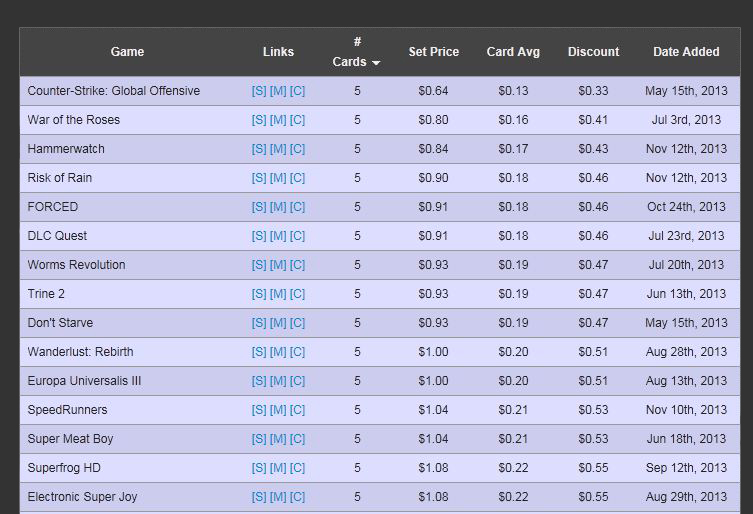This screenshot has width=753, height=514.
Task: Select the Counter-Strike: Global Offensive game name
Action: tap(114, 91)
